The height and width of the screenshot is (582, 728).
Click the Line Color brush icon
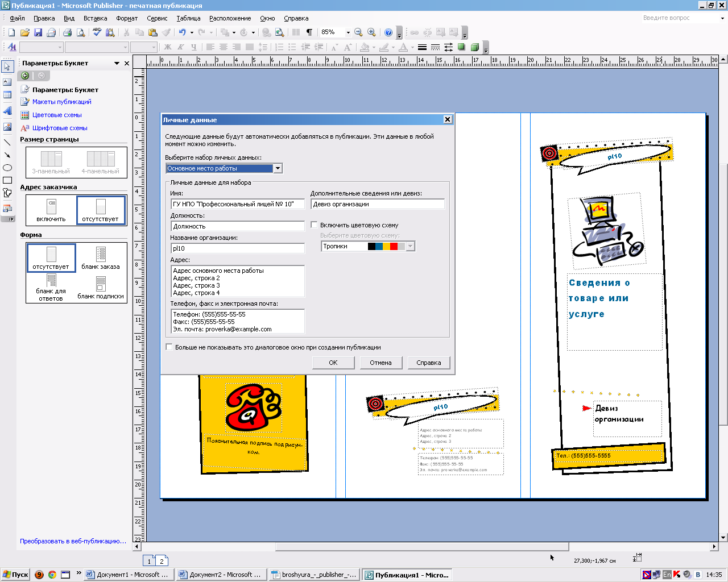pos(384,47)
